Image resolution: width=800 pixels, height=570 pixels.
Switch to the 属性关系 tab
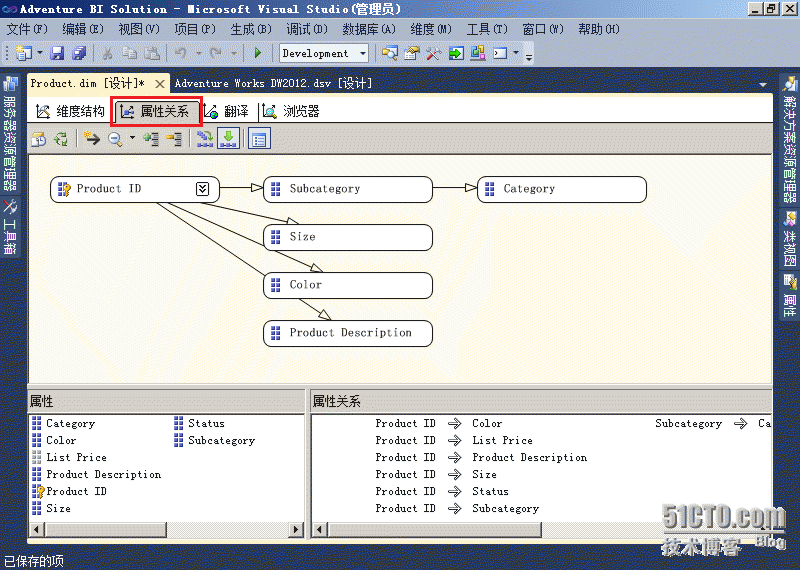point(156,111)
